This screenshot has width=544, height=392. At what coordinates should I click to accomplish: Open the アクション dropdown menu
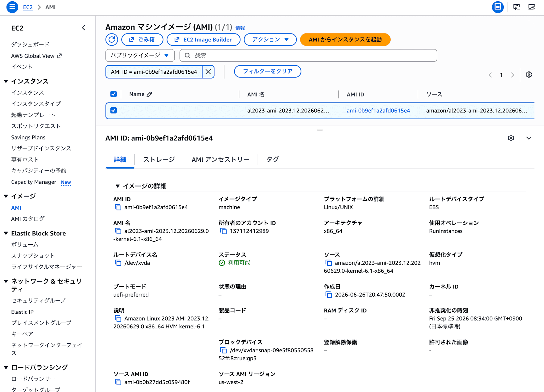tap(270, 40)
